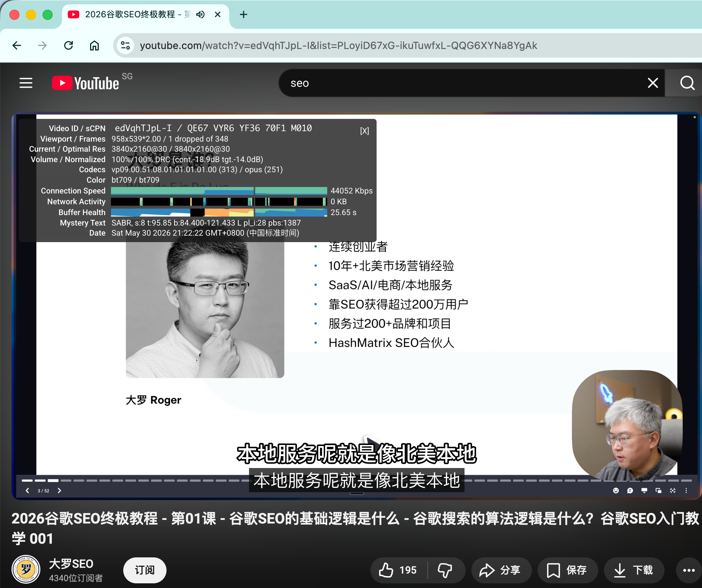Reload the page
Screen dimensions: 702x588
[x=68, y=45]
